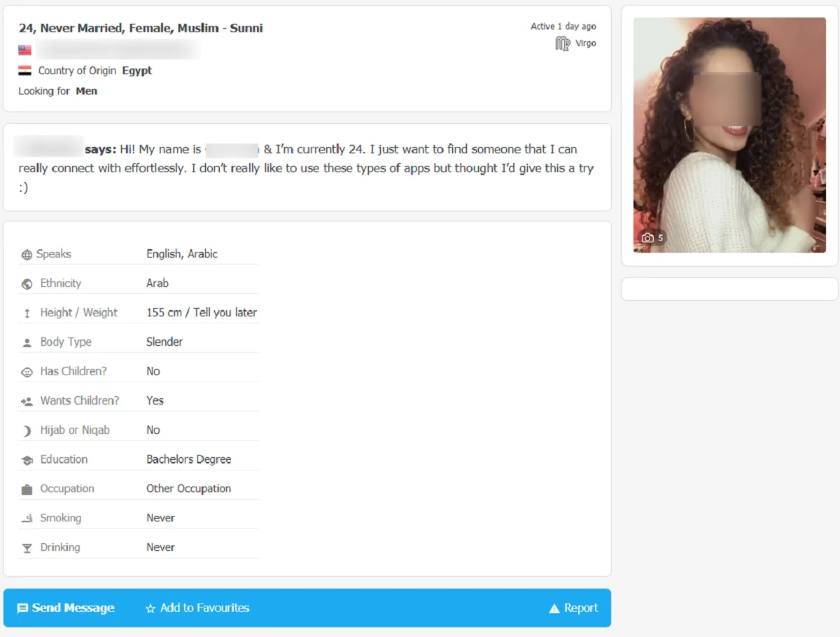Click the Wants Children icon

tap(27, 402)
